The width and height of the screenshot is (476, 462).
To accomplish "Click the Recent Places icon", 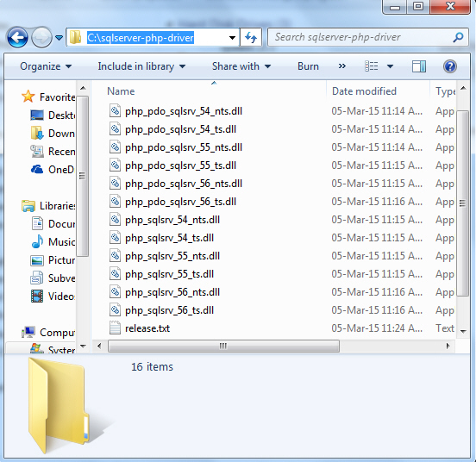I will click(x=37, y=151).
